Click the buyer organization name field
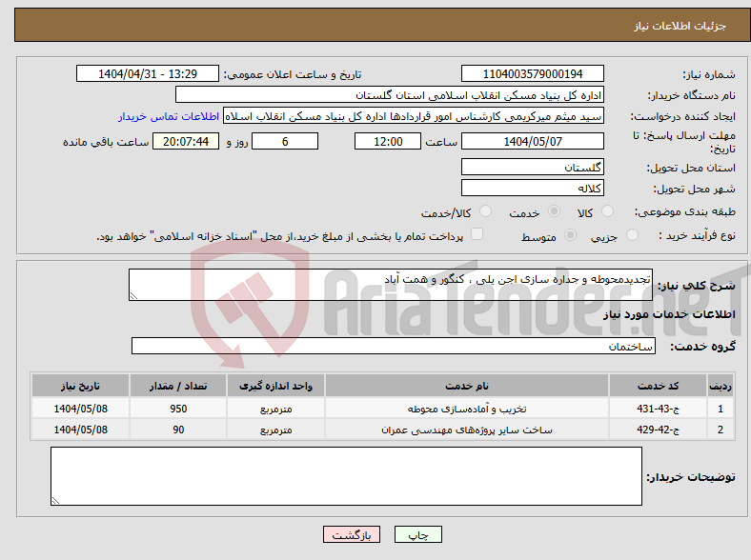This screenshot has width=751, height=560. (x=390, y=95)
